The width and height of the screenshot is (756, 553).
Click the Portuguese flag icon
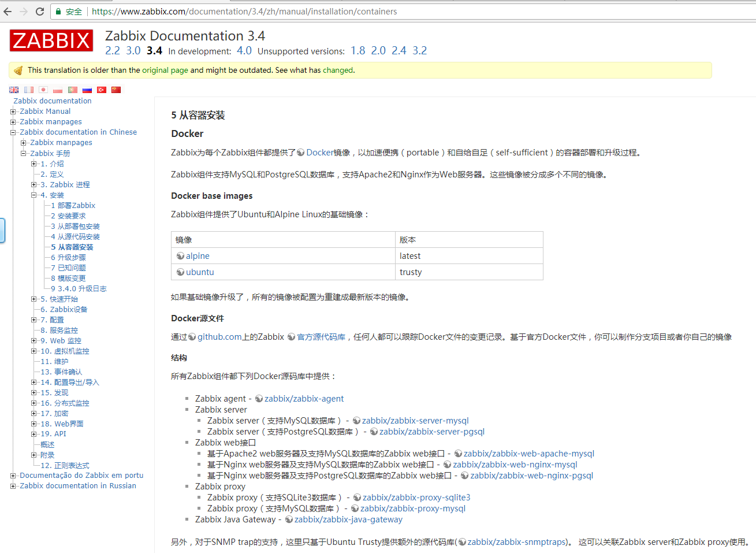pyautogui.click(x=73, y=90)
